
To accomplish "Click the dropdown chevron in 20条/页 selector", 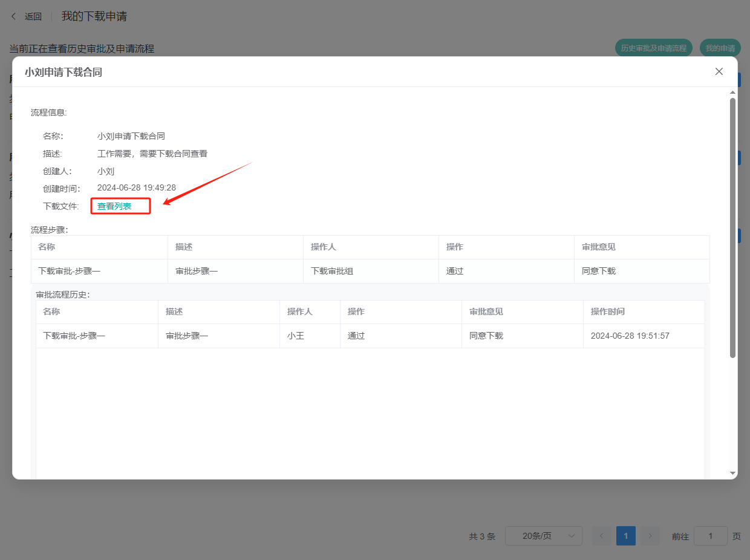I will coord(571,536).
